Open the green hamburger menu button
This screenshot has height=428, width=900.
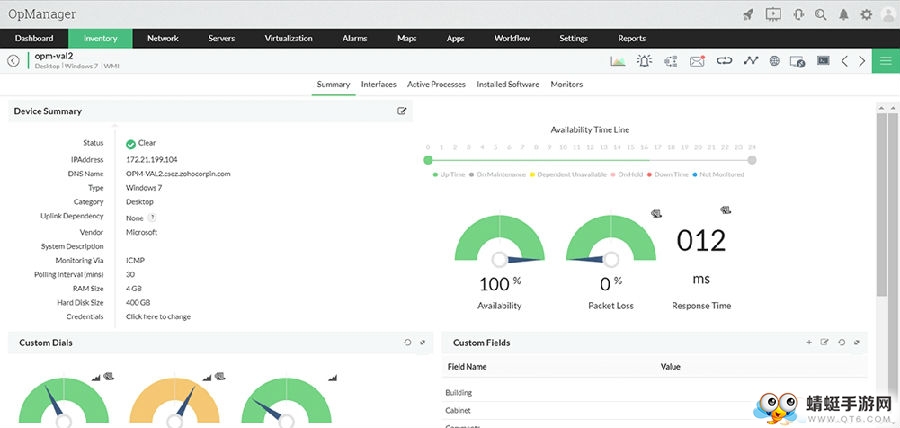tap(886, 61)
